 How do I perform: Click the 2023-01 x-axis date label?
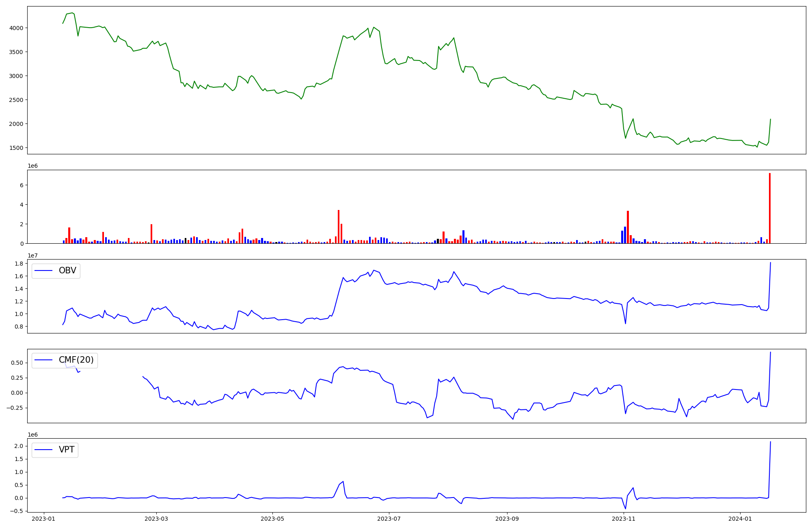[x=44, y=519]
